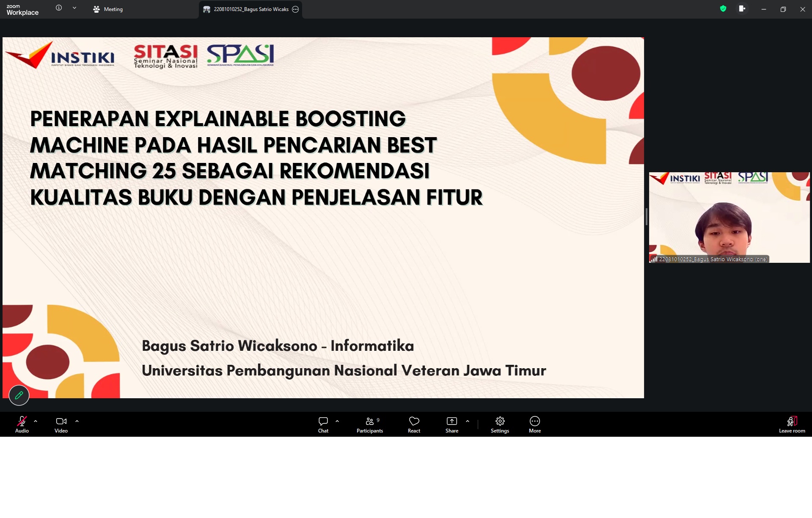
Task: Unmute the microphone with the Audio button
Action: click(x=22, y=424)
